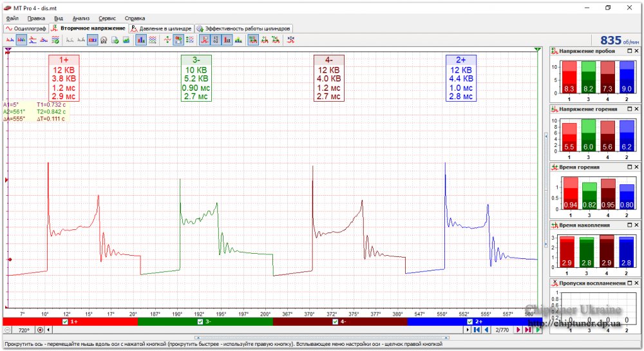
Task: Open the Анализ menu
Action: [81, 18]
